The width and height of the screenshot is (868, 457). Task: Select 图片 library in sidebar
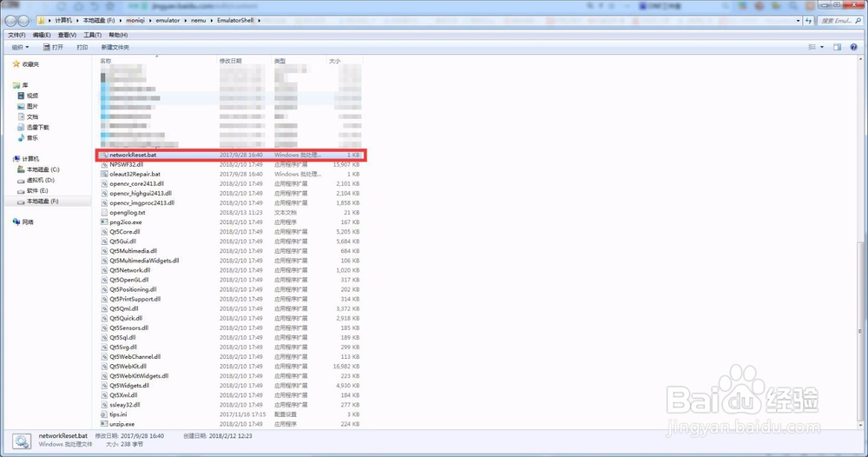coord(28,106)
